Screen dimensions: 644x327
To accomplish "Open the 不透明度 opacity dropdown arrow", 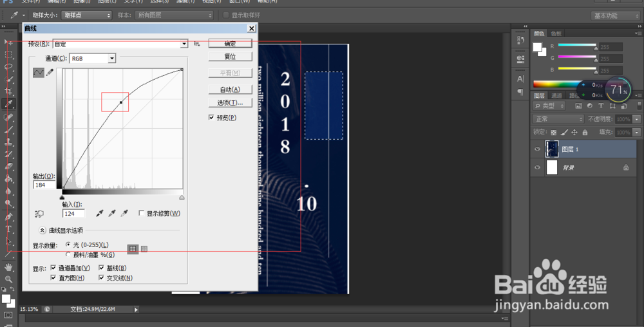I will point(637,119).
